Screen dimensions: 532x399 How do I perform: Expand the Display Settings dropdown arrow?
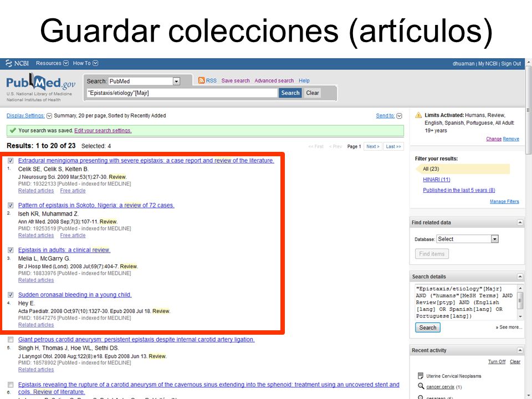49,116
